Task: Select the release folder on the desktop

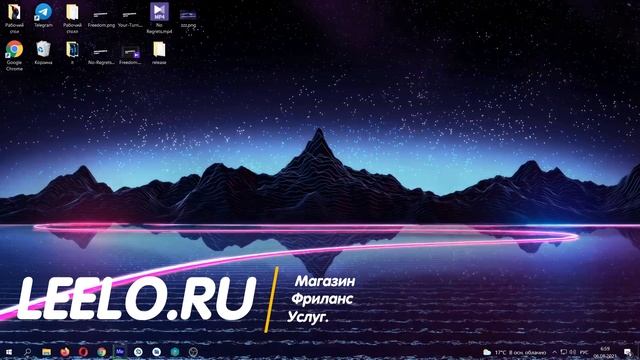Action: (159, 53)
